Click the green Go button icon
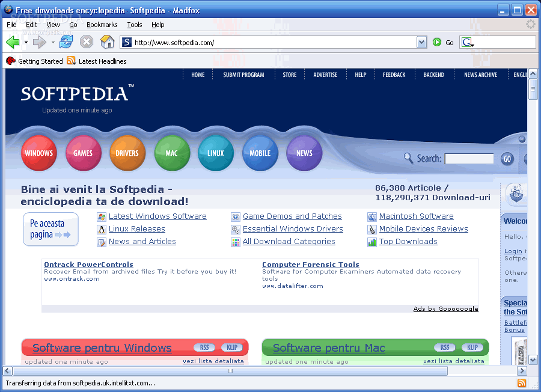 [437, 42]
